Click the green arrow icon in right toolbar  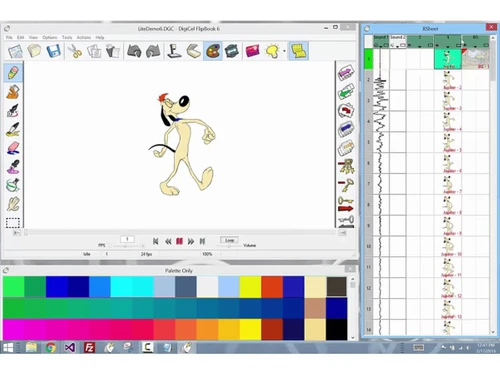(x=346, y=92)
